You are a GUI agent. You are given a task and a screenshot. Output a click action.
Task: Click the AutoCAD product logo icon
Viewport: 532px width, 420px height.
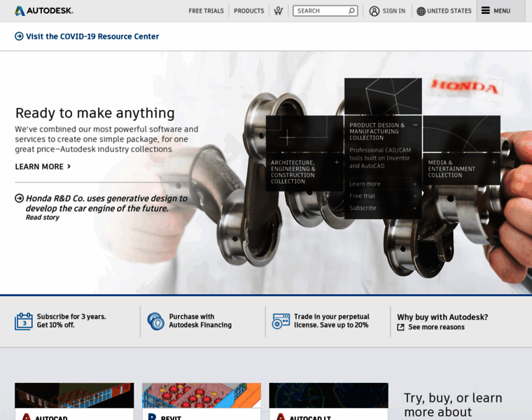point(27,416)
